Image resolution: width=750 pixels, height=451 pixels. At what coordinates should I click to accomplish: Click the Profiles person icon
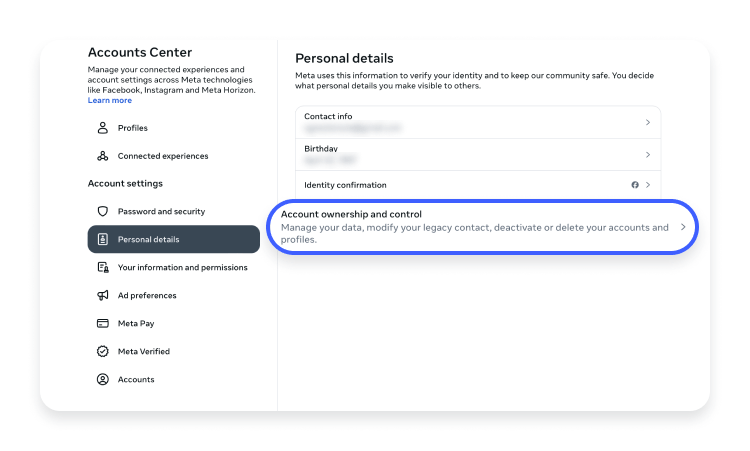click(102, 128)
